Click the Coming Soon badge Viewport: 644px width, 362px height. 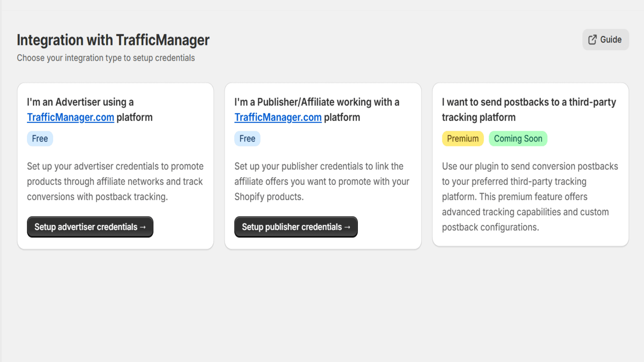[x=518, y=138]
